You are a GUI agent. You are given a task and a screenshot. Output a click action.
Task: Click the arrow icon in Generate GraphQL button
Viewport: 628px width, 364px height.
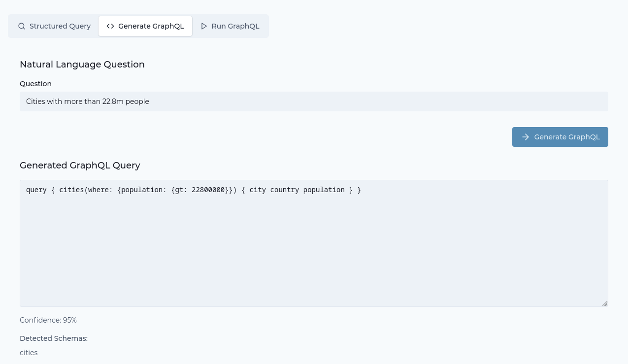point(526,137)
